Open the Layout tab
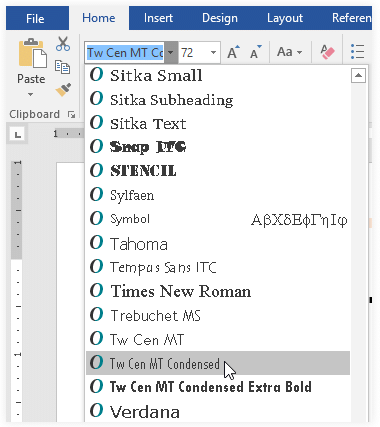The width and height of the screenshot is (380, 427). [x=285, y=18]
